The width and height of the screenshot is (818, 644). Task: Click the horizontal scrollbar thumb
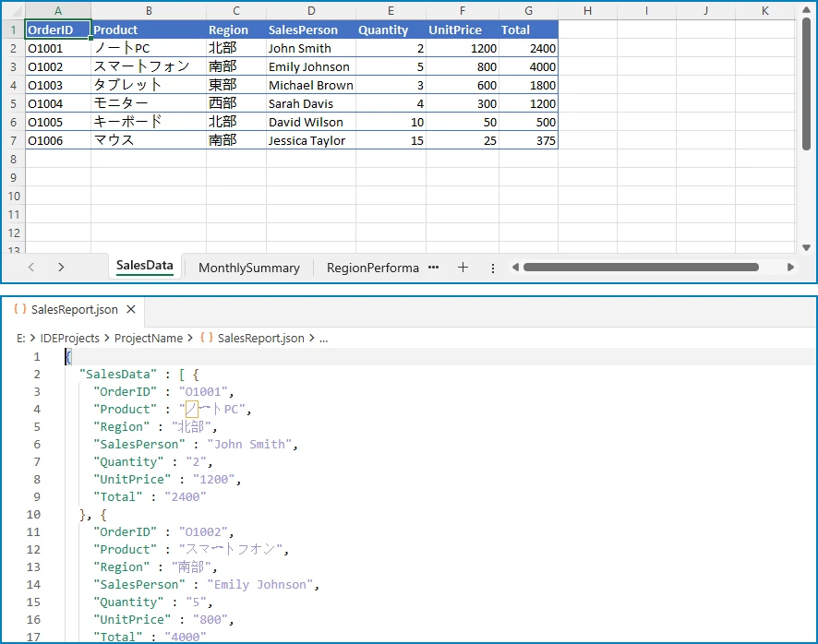(641, 267)
